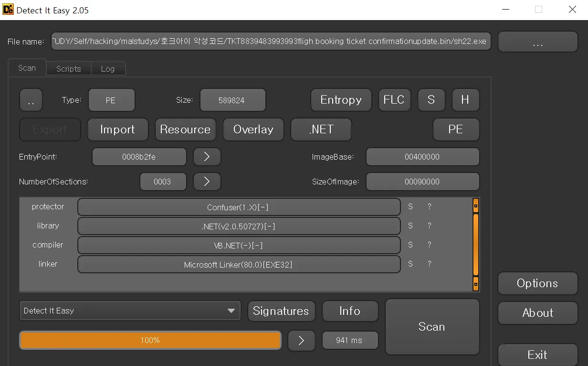Click the large Scan button

click(x=432, y=327)
